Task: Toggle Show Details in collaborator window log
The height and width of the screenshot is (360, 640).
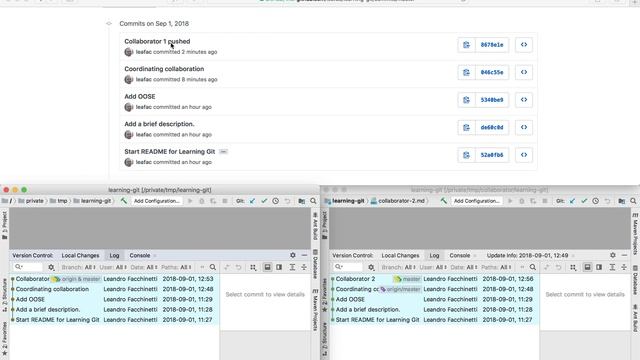Action: coord(587,267)
